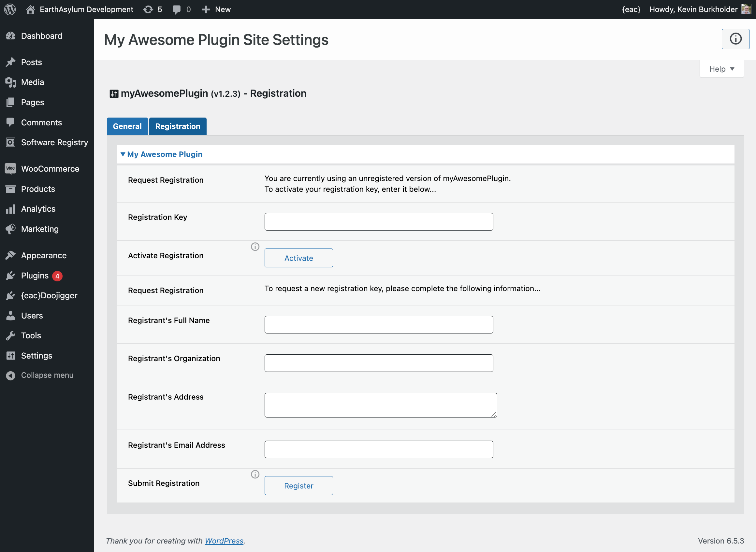Switch to the General tab
756x552 pixels.
click(127, 126)
